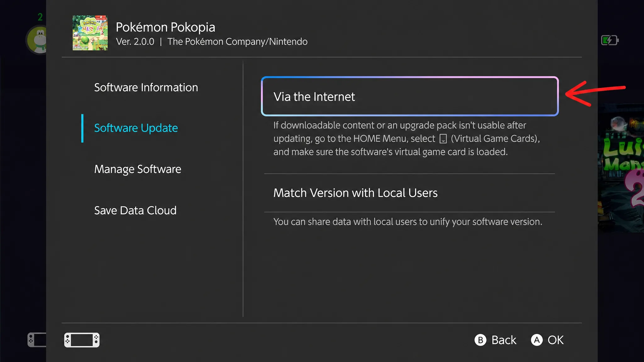Click the B Back button
Screen dimensions: 644x362
(495, 340)
